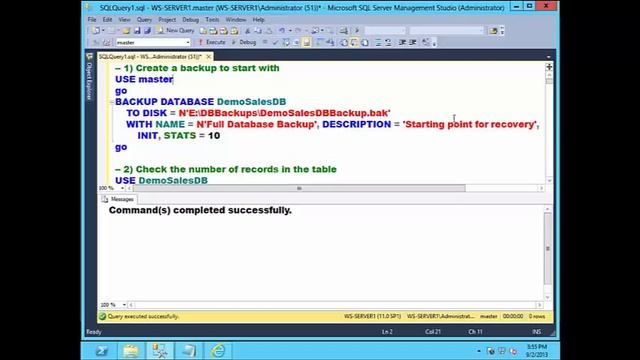Click 'Query executed successfully.' status text
This screenshot has width=640, height=360.
click(x=143, y=316)
